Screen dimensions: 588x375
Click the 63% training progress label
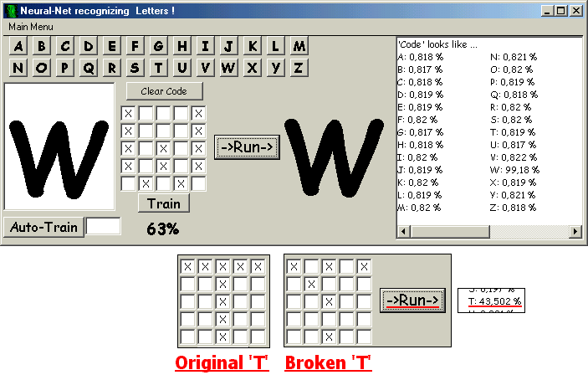pyautogui.click(x=163, y=229)
